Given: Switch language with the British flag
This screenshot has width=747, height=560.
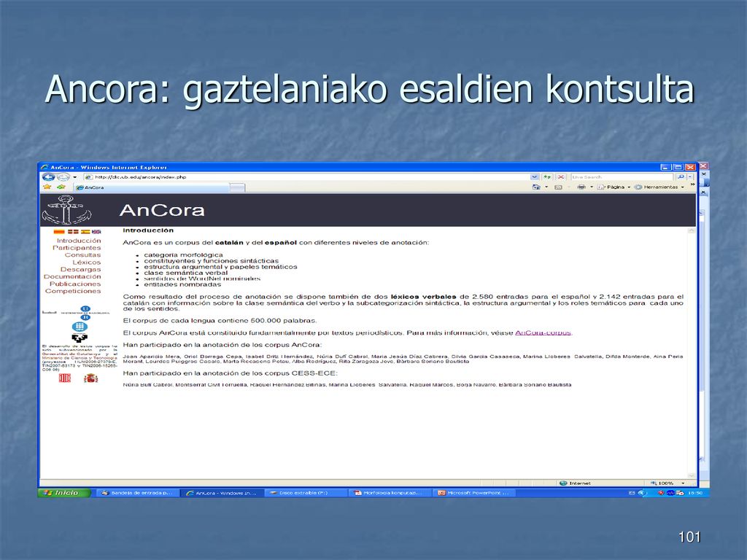Looking at the screenshot, I should click(x=96, y=232).
